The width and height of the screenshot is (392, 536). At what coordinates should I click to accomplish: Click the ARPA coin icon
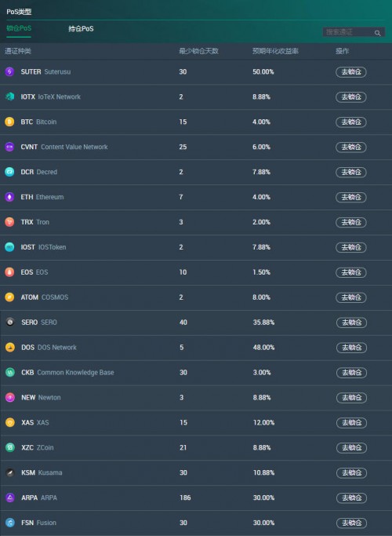[10, 498]
